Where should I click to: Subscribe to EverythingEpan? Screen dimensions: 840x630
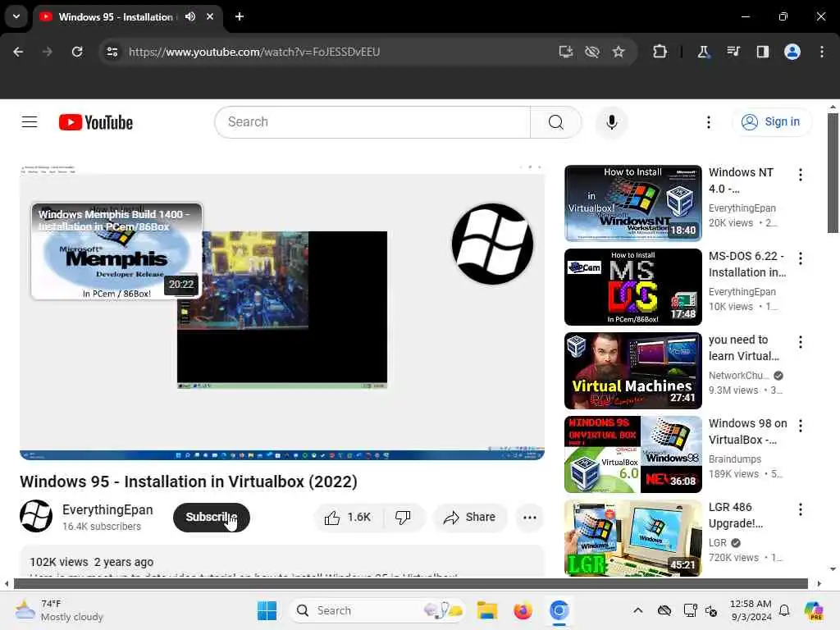coord(211,518)
